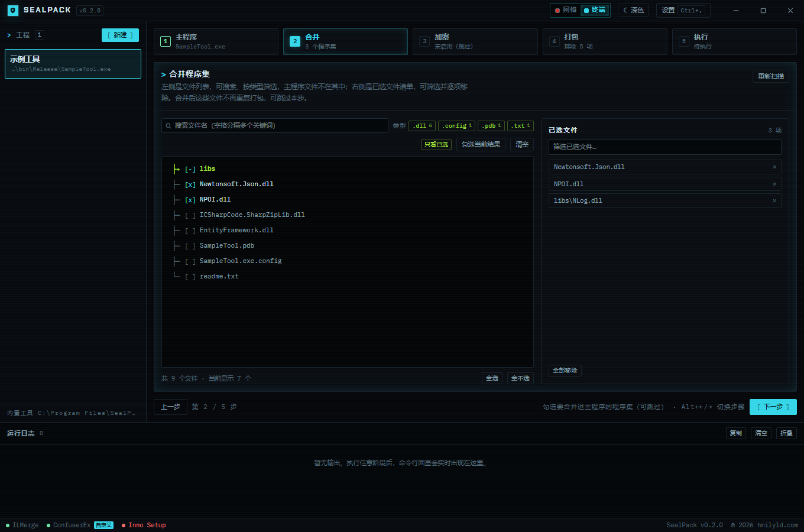Remove libs\NLog.dll from selected files
Viewport: 804px width, 532px height.
[774, 201]
